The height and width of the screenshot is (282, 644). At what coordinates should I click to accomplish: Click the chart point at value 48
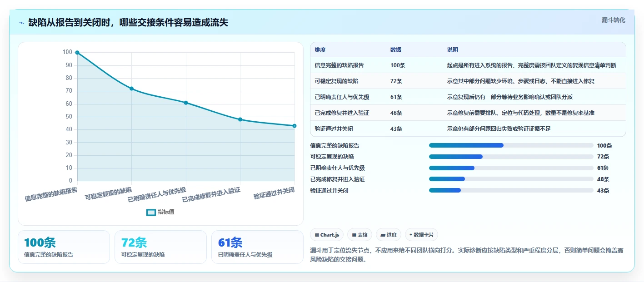pos(240,119)
